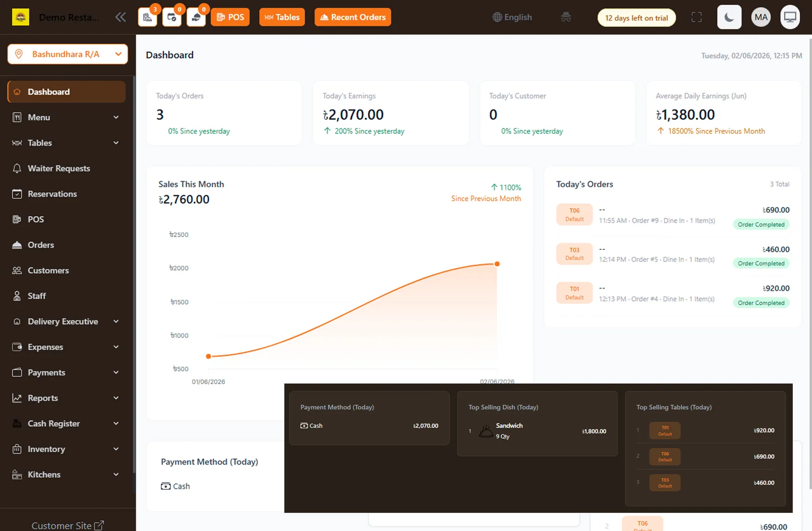Click the Tables icon in the sidebar
The height and width of the screenshot is (531, 812).
tap(17, 143)
